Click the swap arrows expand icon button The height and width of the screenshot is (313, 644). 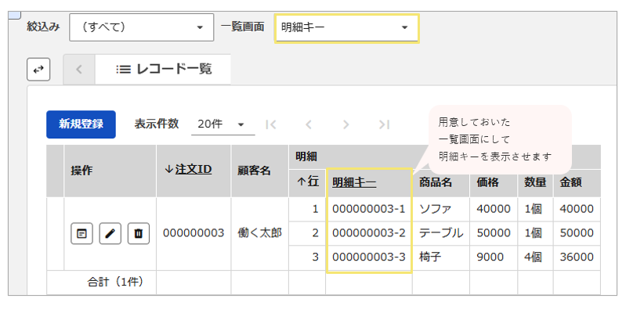click(x=38, y=70)
